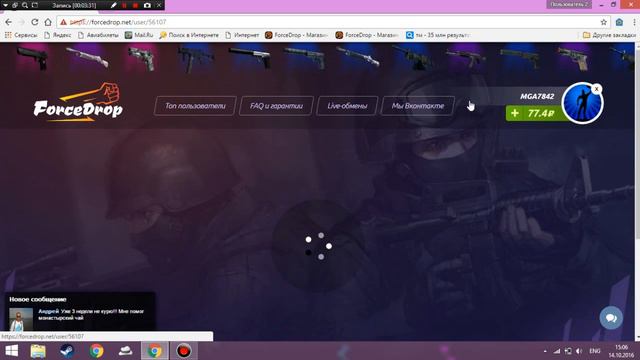640x360 pixels.
Task: Pause the screen recording
Action: point(124,5)
